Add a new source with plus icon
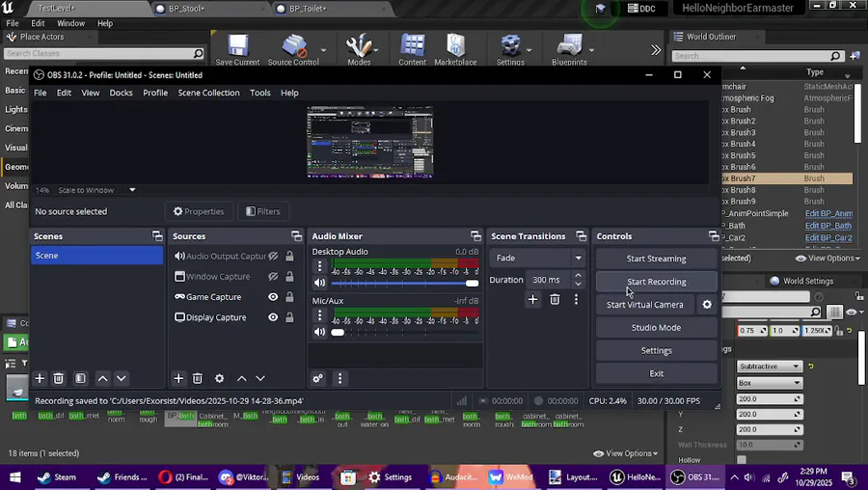 (178, 378)
